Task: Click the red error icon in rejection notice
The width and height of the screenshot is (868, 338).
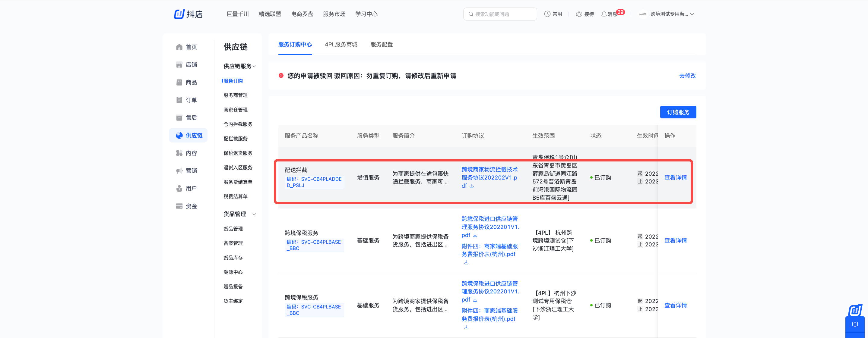Action: coord(281,75)
